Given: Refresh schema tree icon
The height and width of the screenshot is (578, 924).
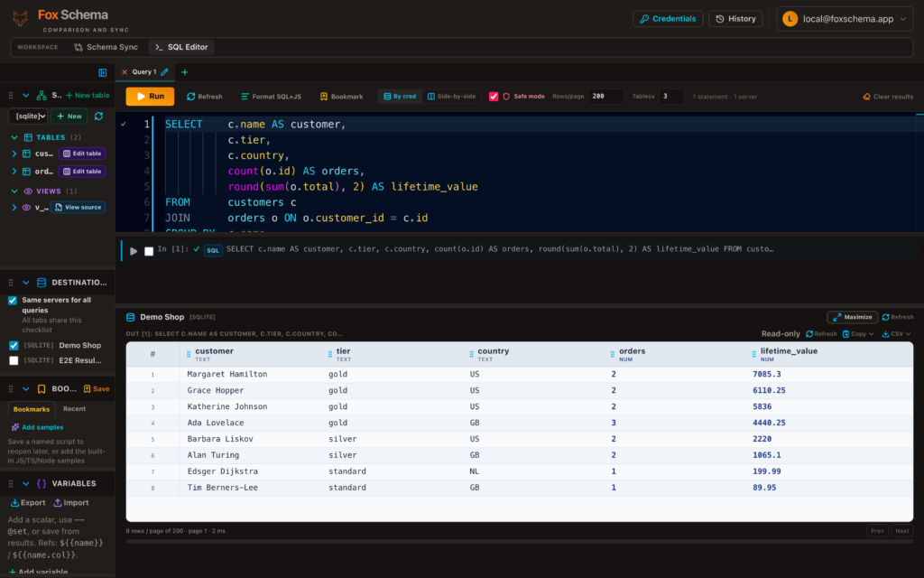Looking at the screenshot, I should (98, 117).
